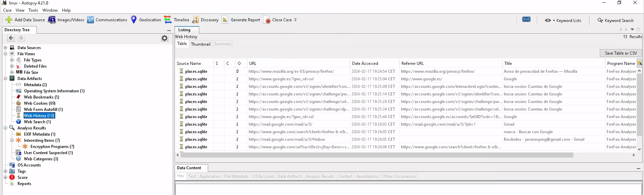
Task: Expand the Data Sources node
Action: [x=5, y=48]
